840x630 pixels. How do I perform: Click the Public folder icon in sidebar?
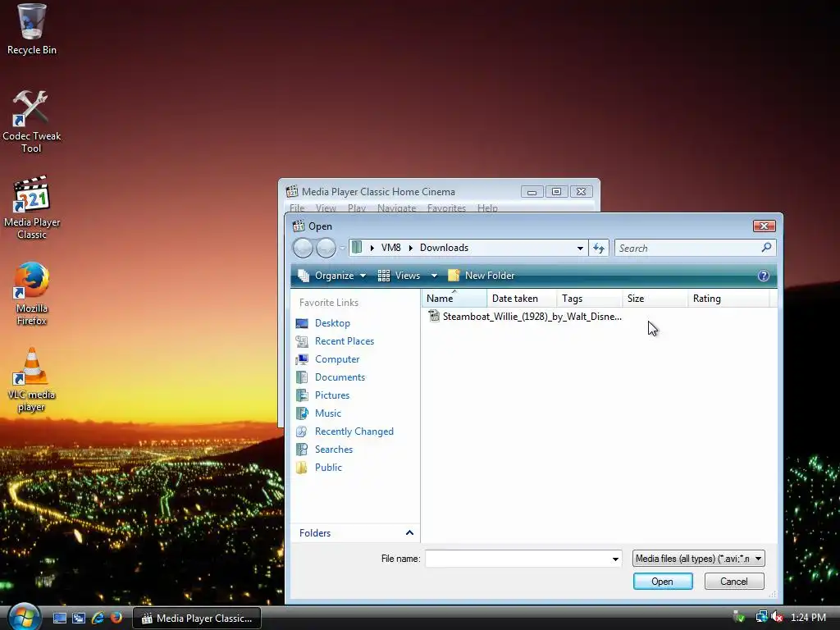(302, 467)
